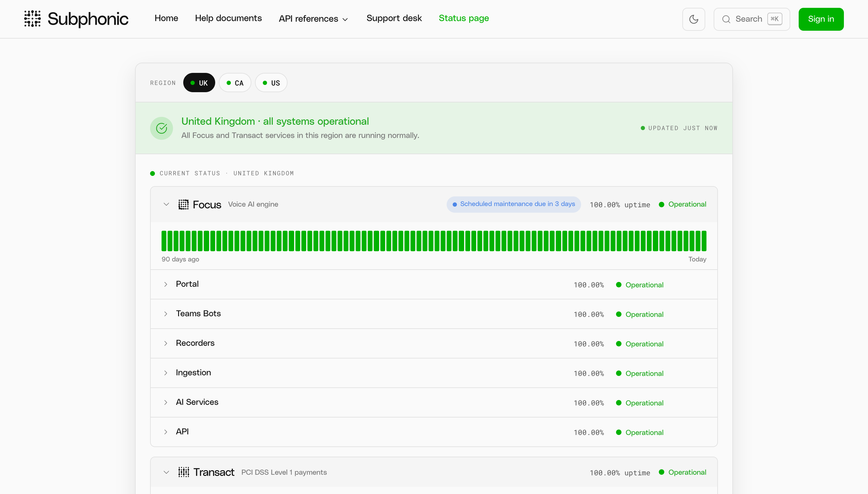Click the Ingestion 100.00% value
868x494 pixels.
589,374
